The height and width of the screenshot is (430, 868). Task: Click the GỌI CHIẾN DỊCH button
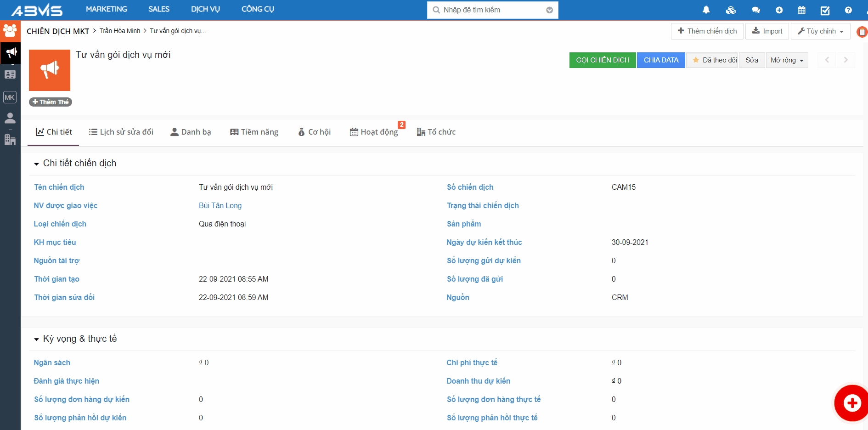(603, 60)
